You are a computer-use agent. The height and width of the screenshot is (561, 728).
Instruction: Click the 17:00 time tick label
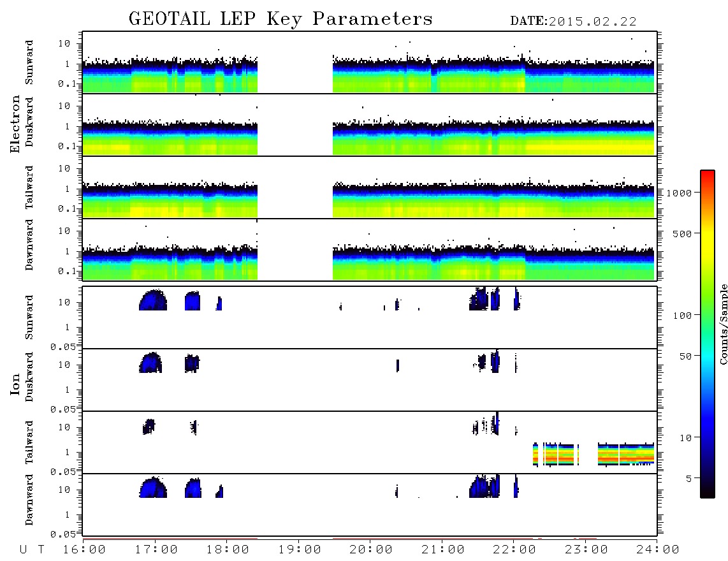coord(156,550)
